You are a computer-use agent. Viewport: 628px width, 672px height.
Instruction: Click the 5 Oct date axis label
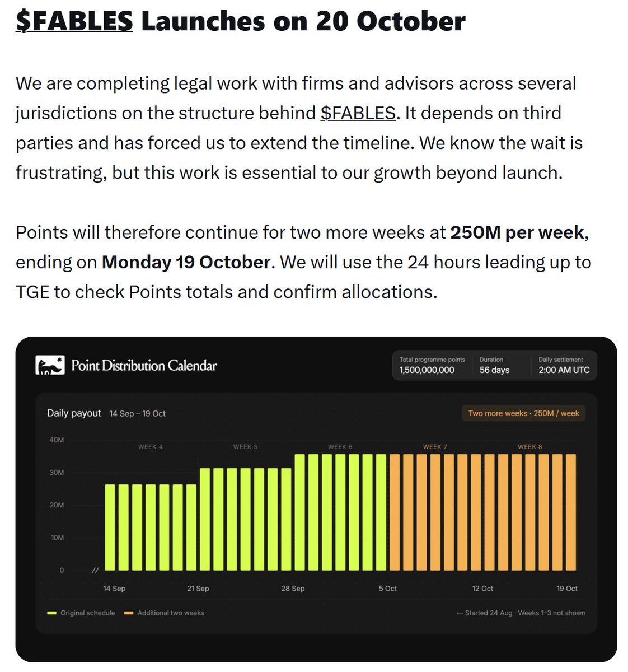pyautogui.click(x=387, y=589)
